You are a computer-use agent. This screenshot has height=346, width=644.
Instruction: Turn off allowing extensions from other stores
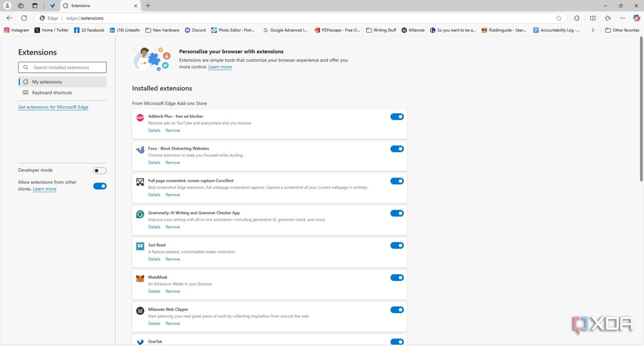[100, 186]
